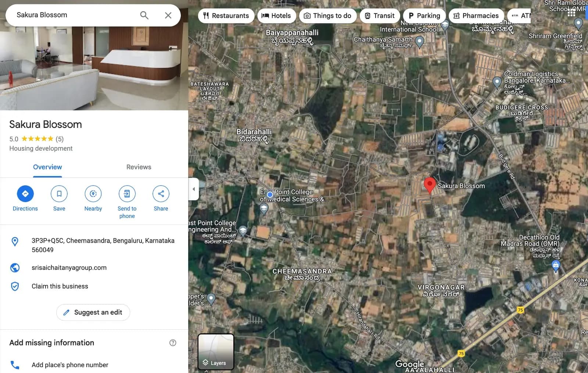Click East Point College Engineering school marker
588x373 pixels.
[243, 231]
